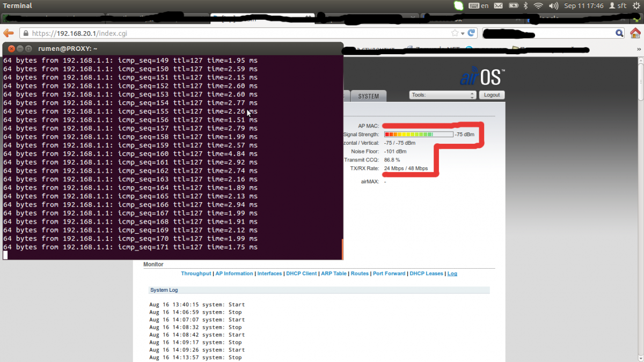Open the system power cog menu

click(x=636, y=6)
